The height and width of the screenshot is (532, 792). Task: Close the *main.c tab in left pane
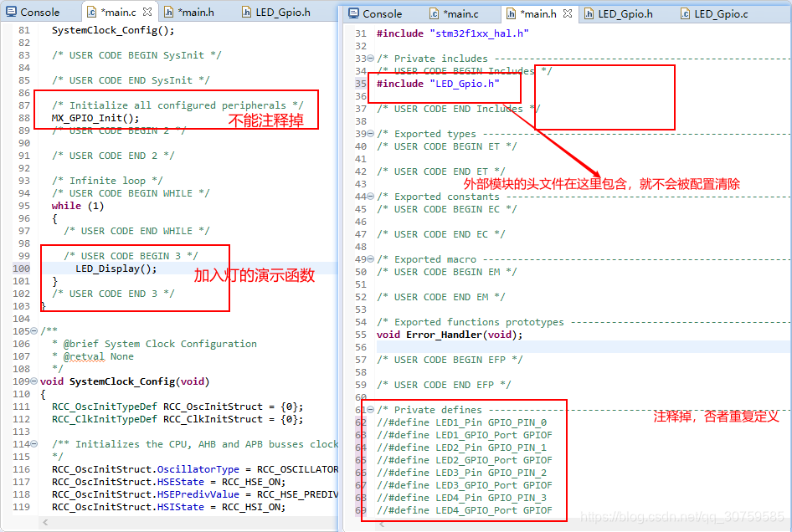coord(147,11)
